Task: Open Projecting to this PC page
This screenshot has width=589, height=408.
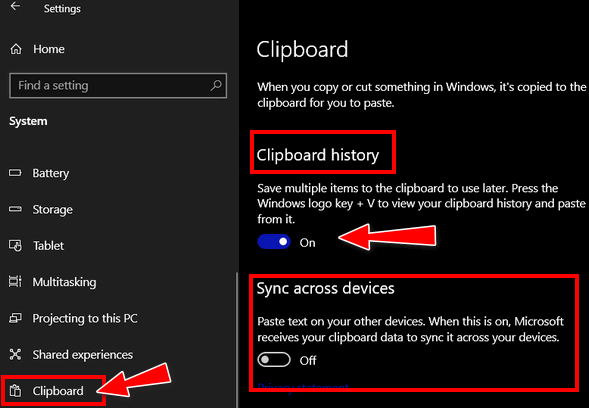Action: click(x=85, y=318)
